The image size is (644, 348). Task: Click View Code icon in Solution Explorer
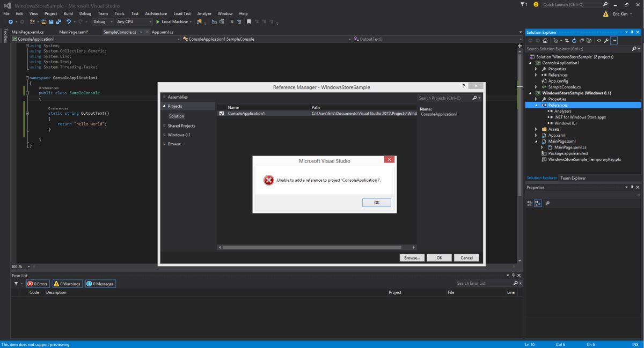click(599, 40)
